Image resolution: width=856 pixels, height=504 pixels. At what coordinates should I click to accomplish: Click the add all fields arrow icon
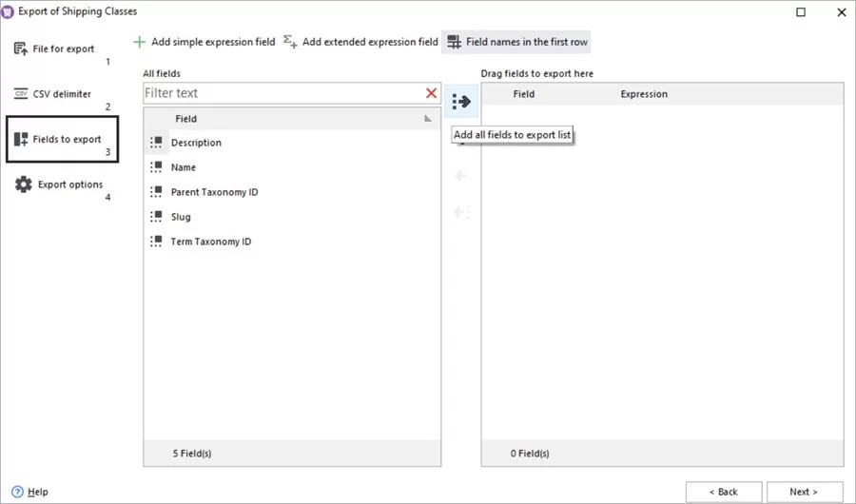[461, 102]
